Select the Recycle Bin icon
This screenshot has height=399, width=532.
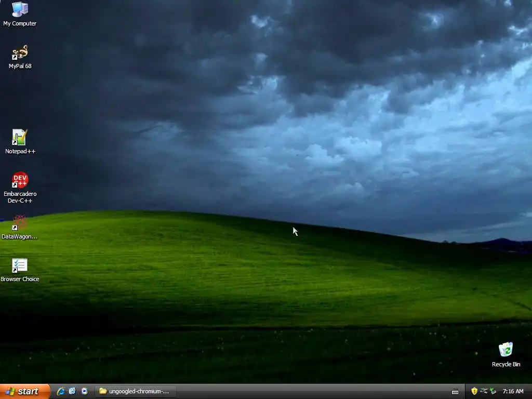point(506,354)
